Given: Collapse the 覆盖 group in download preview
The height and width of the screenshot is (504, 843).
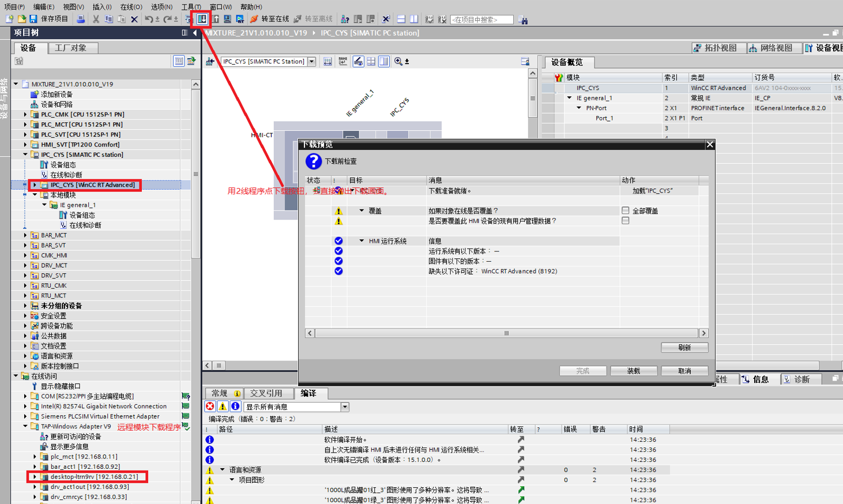Looking at the screenshot, I should (x=362, y=210).
